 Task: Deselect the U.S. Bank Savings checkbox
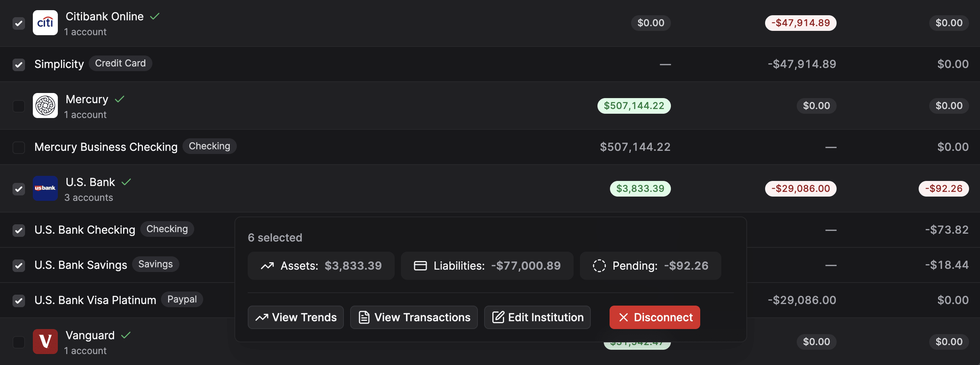[x=19, y=265]
